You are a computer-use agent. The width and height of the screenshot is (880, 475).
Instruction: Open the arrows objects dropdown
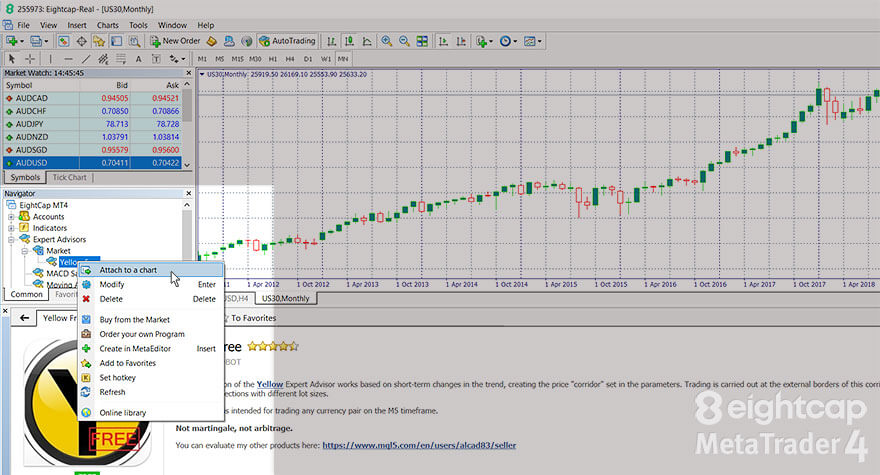tap(177, 58)
